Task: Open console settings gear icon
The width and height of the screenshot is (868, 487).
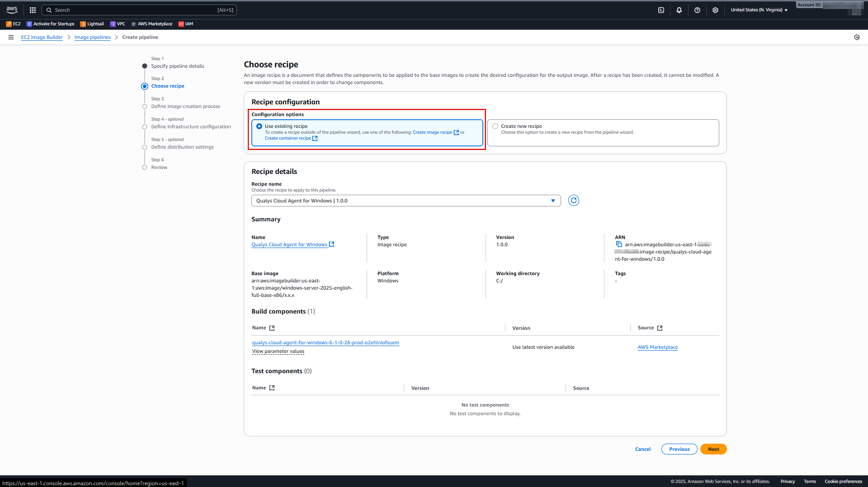Action: pos(715,10)
